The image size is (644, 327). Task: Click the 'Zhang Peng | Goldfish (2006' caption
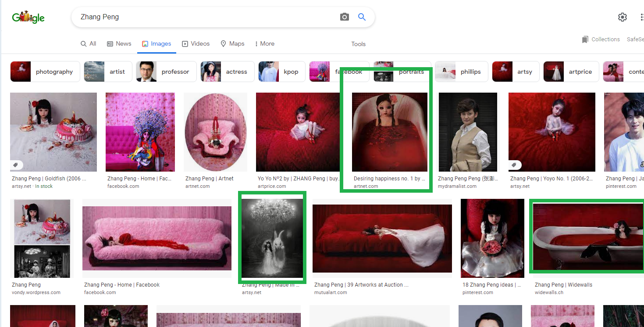[x=49, y=179]
